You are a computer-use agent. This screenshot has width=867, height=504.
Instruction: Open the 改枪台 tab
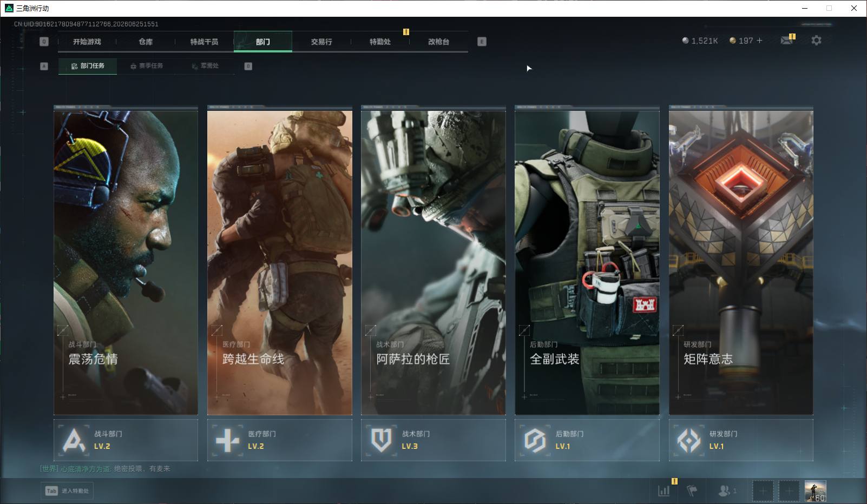pos(438,42)
